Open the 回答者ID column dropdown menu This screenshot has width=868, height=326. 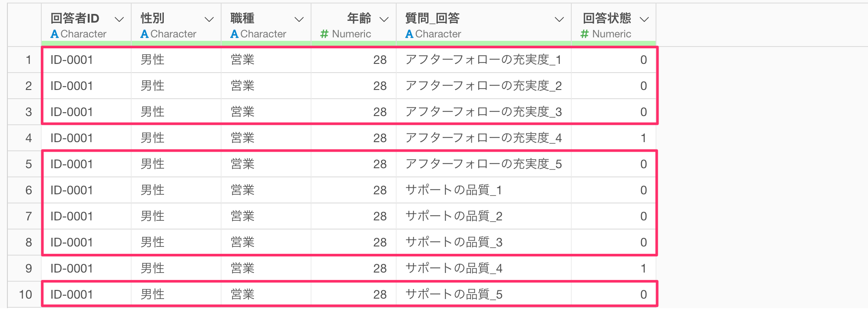(x=119, y=19)
